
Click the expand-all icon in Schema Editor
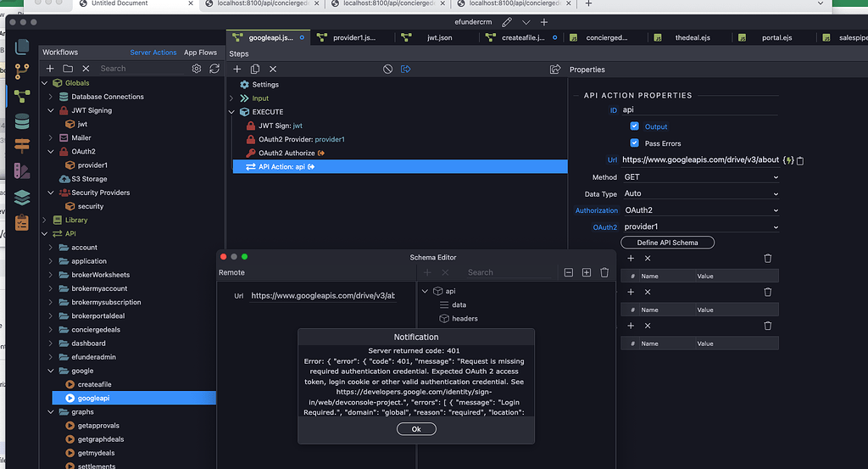[587, 272]
